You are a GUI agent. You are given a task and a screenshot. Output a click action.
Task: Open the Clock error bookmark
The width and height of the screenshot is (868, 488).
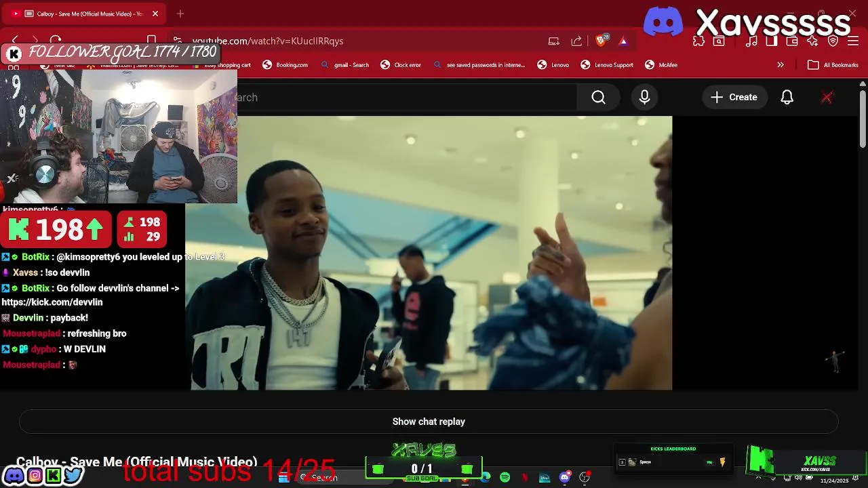pyautogui.click(x=401, y=65)
